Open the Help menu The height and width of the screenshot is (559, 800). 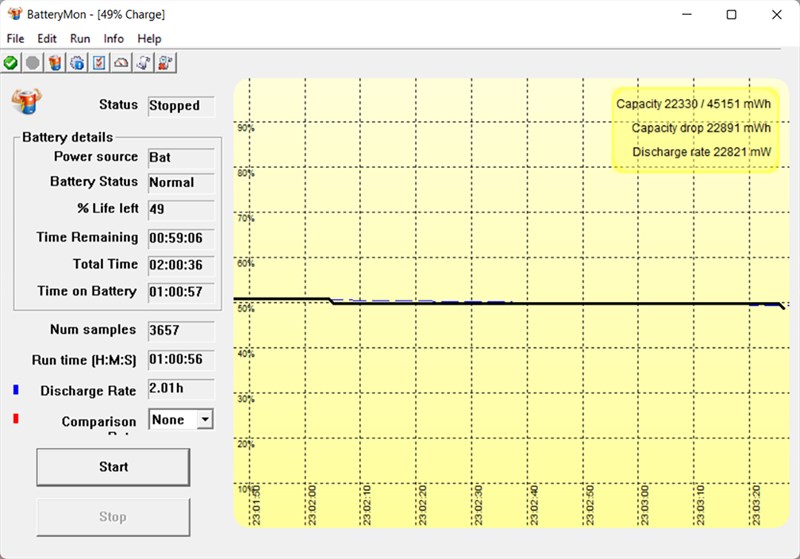149,39
